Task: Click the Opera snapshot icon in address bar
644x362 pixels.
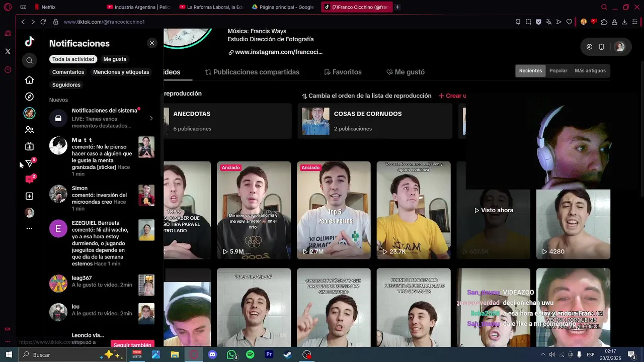Action: click(x=528, y=22)
